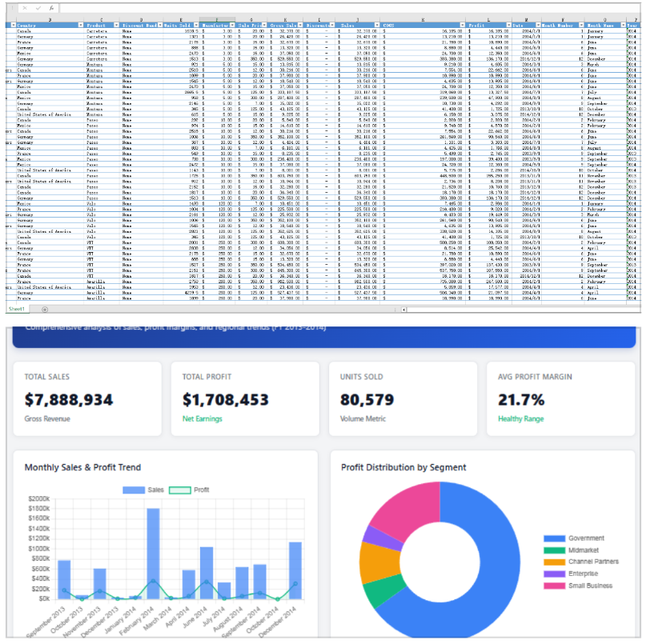The image size is (646, 644).
Task: Click the Volume Metric label
Action: (363, 418)
